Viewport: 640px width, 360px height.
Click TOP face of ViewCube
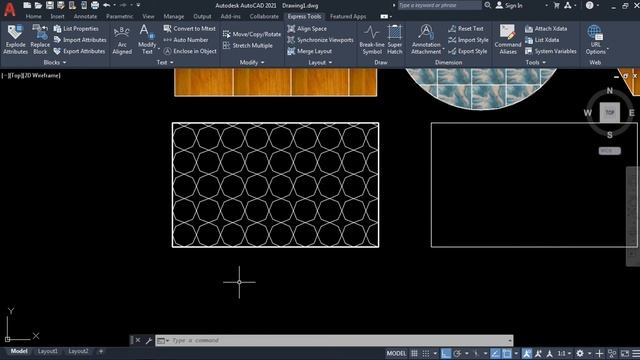[610, 112]
